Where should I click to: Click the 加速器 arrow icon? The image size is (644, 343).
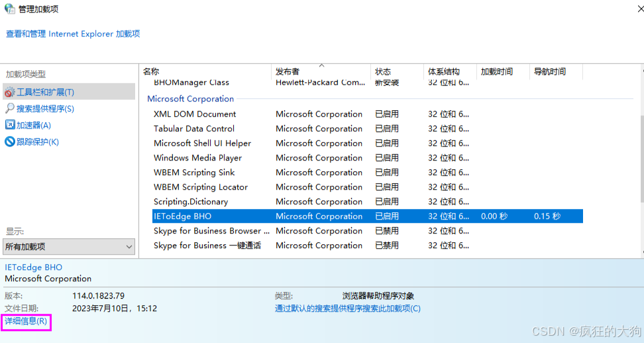[x=9, y=125]
